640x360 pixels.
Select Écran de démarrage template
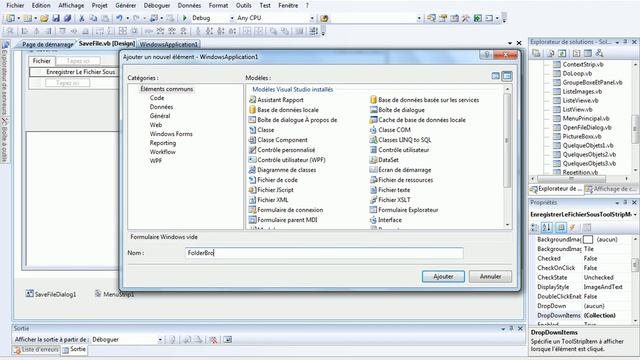click(400, 170)
